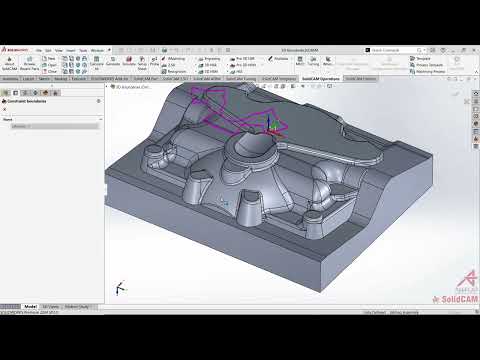Open the 3D HSR operation

coord(208,65)
